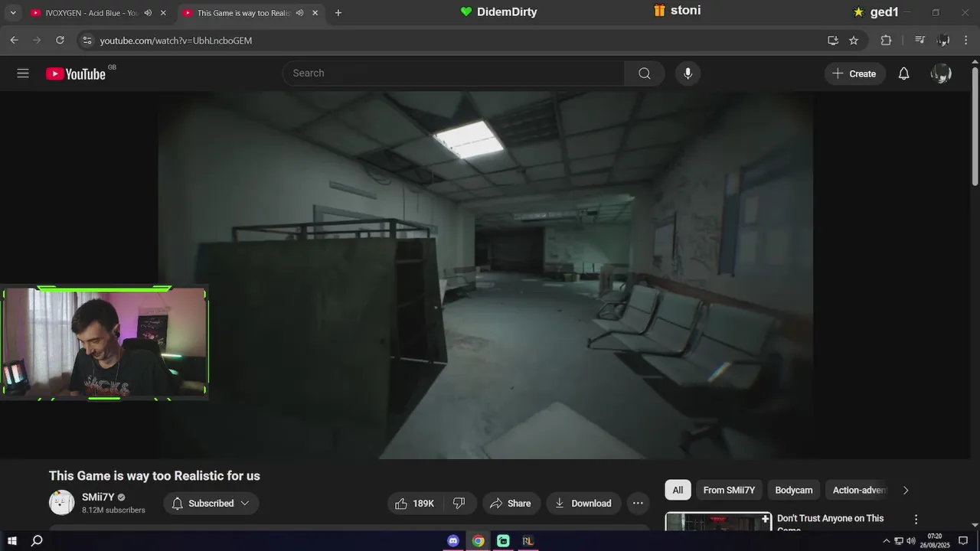Open the Chrome taskbar icon

[478, 541]
